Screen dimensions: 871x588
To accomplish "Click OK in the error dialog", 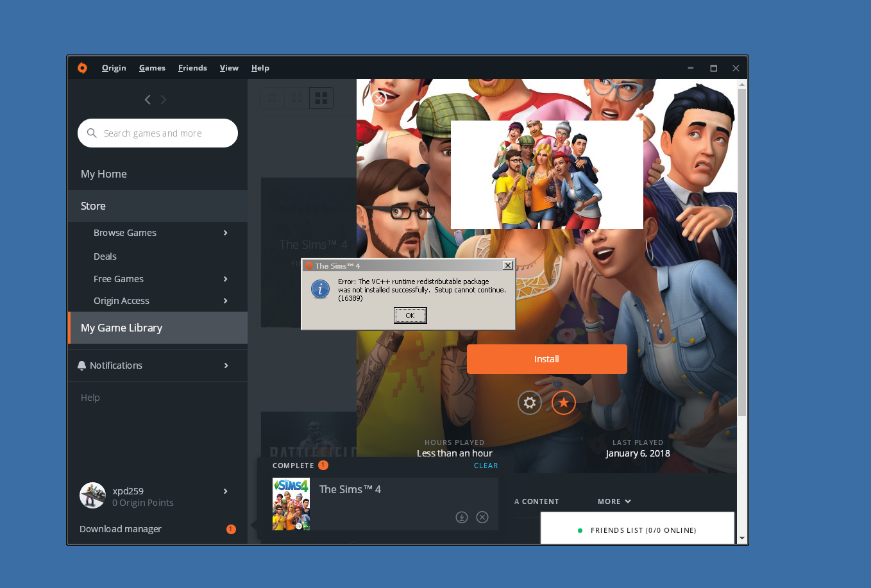I will (410, 315).
